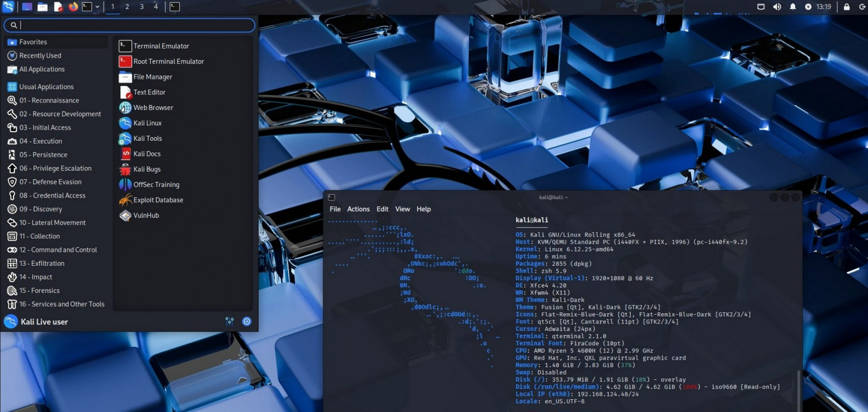Click the Kali dragon menu button
The width and height of the screenshot is (868, 412).
point(8,7)
